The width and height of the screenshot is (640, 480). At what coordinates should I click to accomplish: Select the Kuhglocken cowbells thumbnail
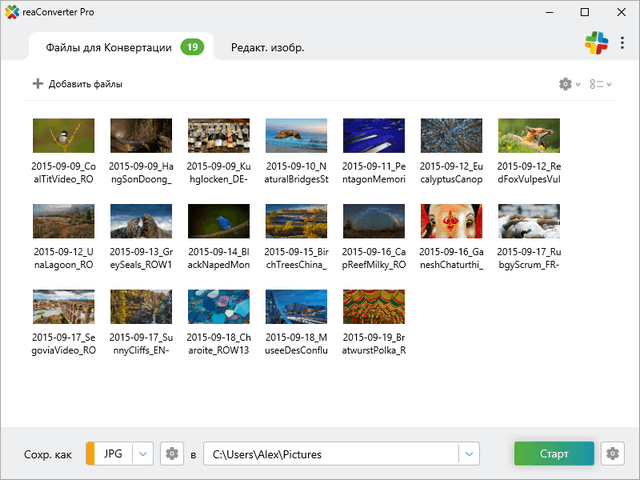click(219, 136)
